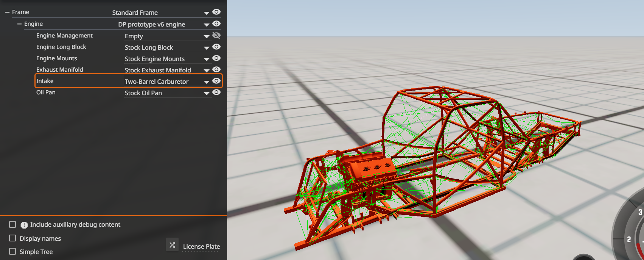Select the Engine Long Block label

click(x=61, y=47)
